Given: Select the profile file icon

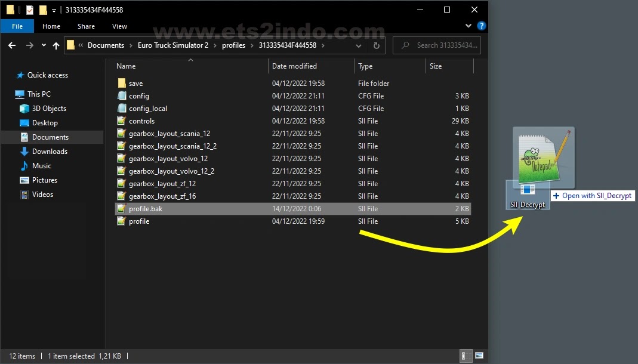Looking at the screenshot, I should pos(121,221).
